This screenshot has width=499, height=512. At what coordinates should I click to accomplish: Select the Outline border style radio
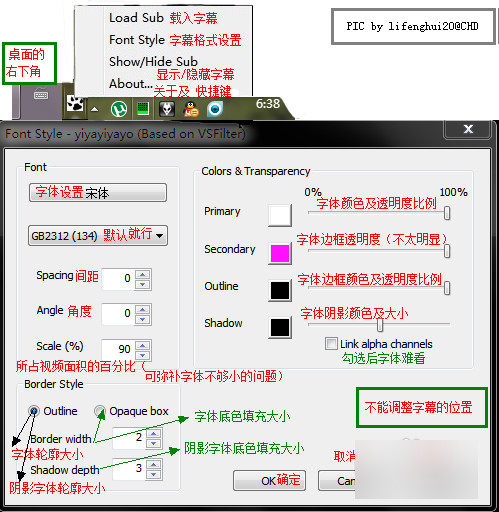point(34,411)
